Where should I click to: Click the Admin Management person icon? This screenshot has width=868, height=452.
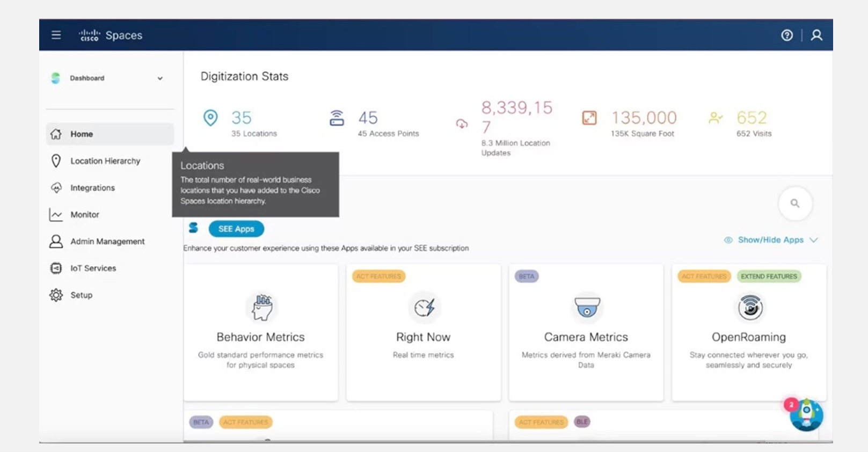pyautogui.click(x=56, y=242)
